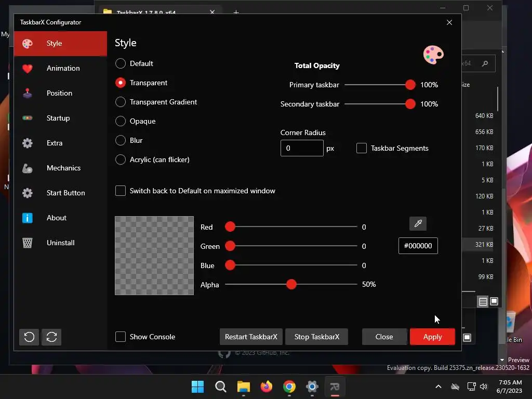
Task: Click the undo reset arrow button
Action: point(29,337)
